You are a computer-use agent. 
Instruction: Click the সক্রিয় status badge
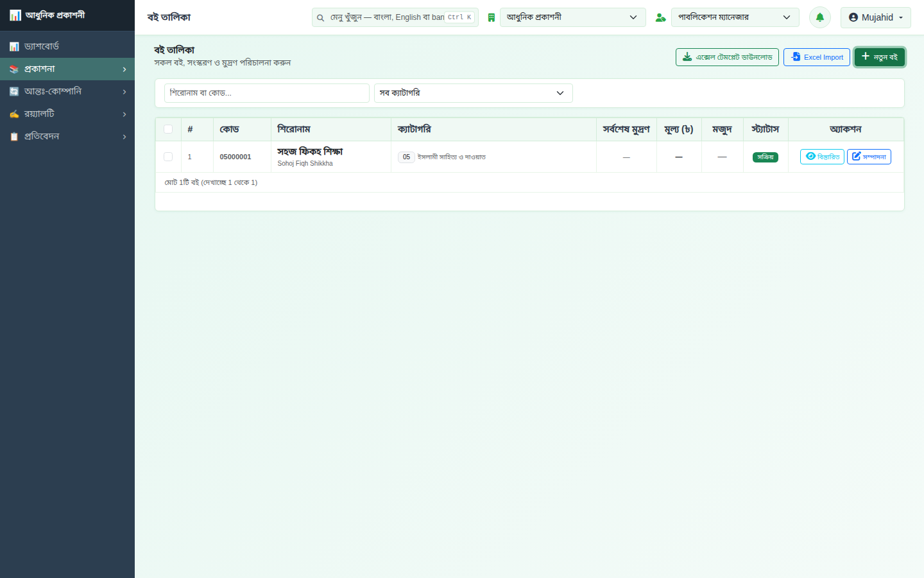pyautogui.click(x=766, y=157)
